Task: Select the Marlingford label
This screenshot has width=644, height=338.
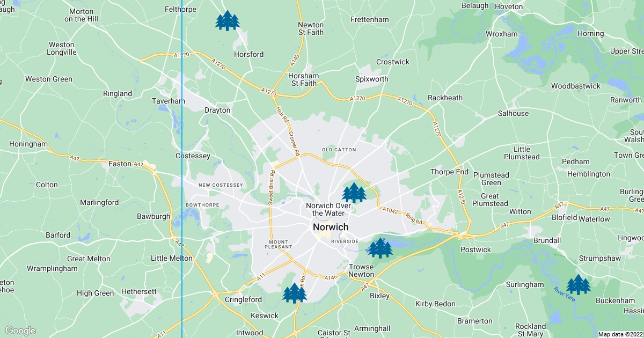Action: [x=99, y=202]
